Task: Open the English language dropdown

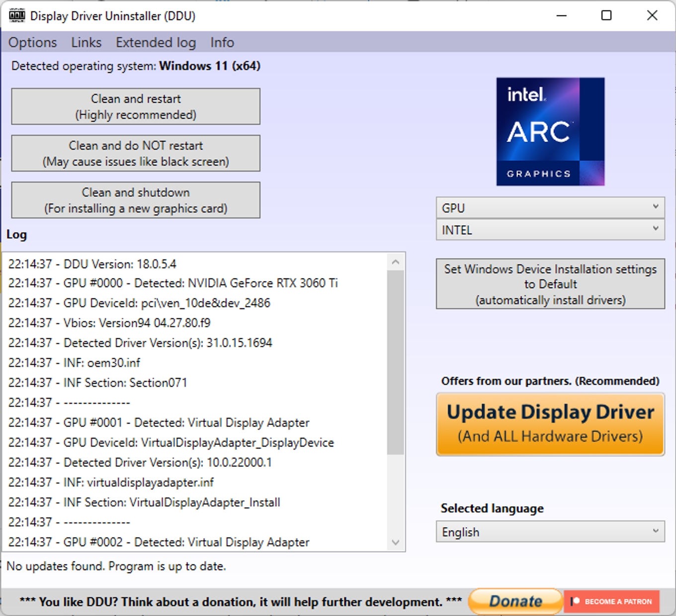Action: coord(550,532)
